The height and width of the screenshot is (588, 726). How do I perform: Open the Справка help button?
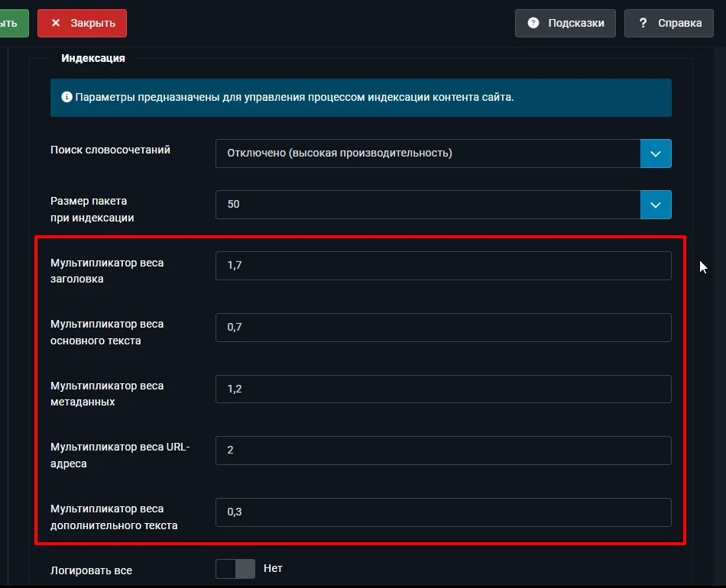[x=669, y=23]
